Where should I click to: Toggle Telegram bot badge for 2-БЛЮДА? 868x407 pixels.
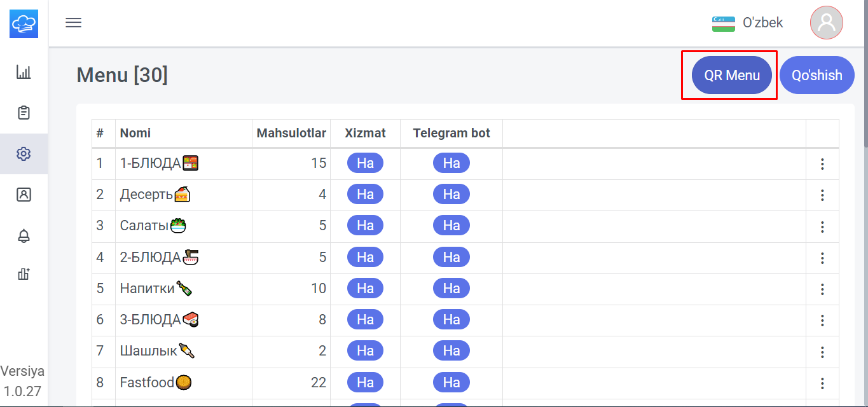451,257
